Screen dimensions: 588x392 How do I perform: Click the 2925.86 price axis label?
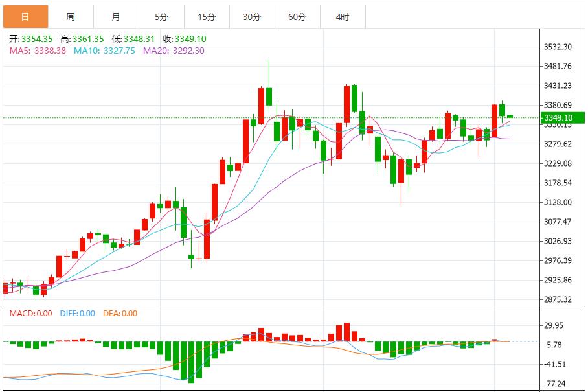[558, 280]
